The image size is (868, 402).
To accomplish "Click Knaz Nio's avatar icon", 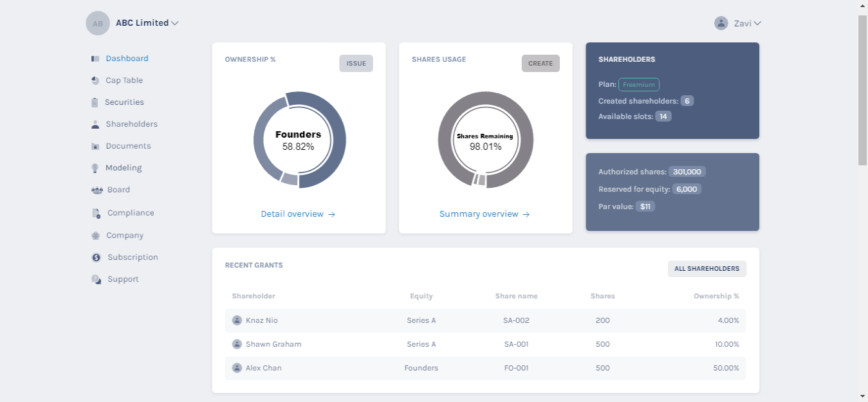I will [x=237, y=320].
